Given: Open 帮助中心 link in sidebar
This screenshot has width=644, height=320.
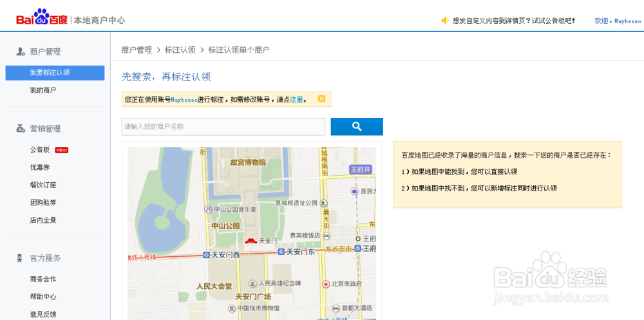Looking at the screenshot, I should (43, 297).
